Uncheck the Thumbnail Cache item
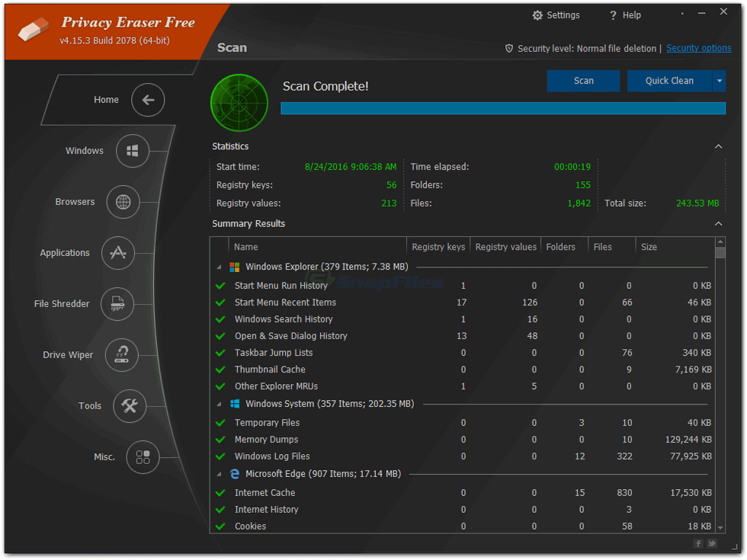 point(220,370)
